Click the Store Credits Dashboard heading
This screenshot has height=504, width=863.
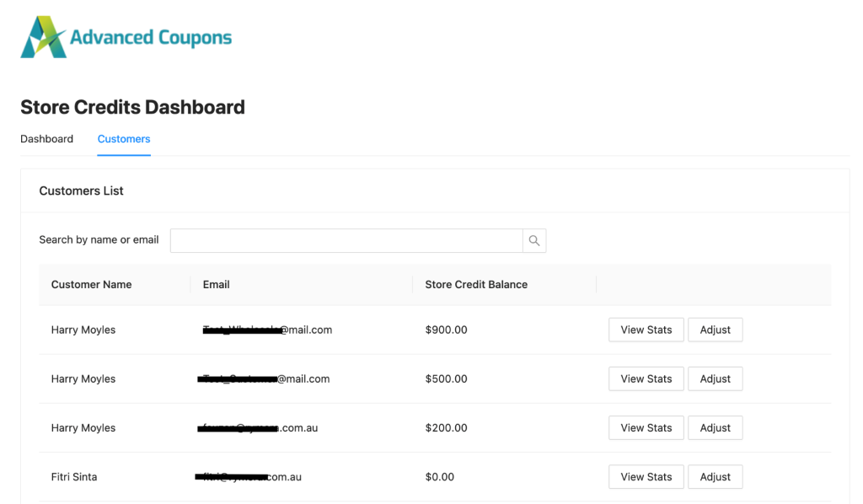132,107
